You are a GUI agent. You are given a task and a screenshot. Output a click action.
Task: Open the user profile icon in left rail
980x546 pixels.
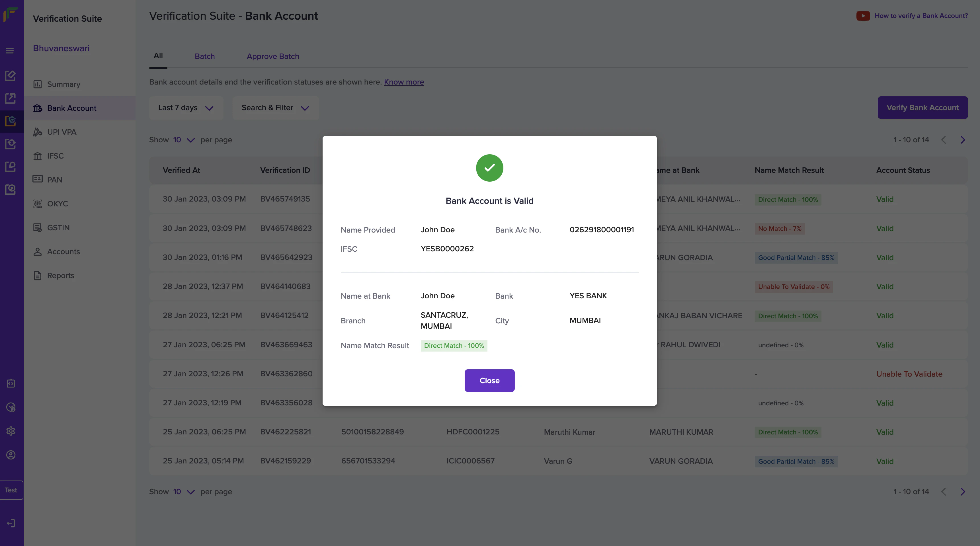[11, 455]
